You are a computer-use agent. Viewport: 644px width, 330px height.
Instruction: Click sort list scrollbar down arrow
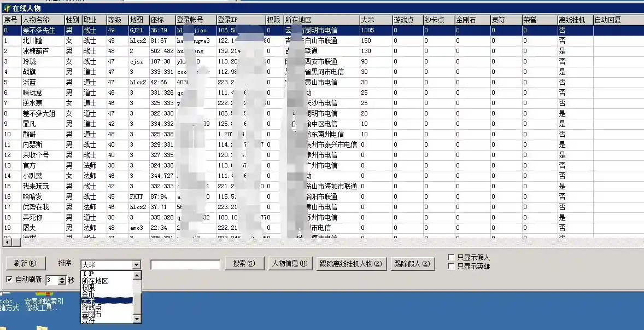[137, 319]
